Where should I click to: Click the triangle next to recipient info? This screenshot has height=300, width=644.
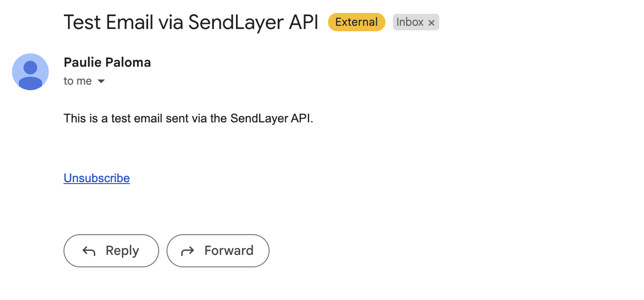coord(101,81)
